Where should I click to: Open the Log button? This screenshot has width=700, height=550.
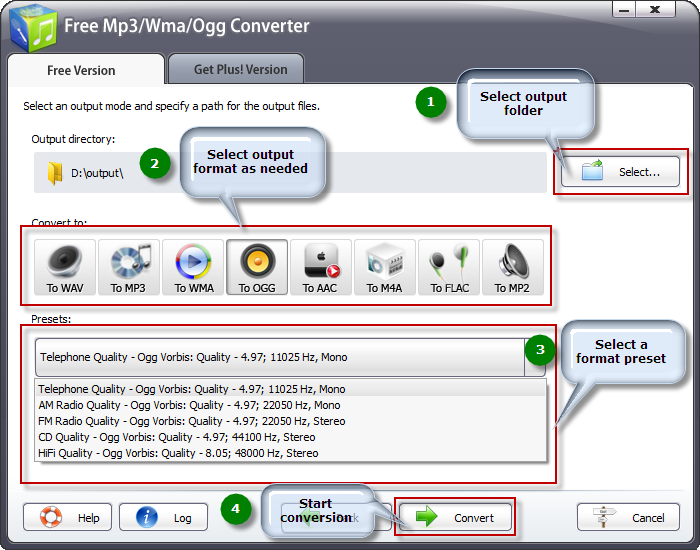[x=163, y=517]
